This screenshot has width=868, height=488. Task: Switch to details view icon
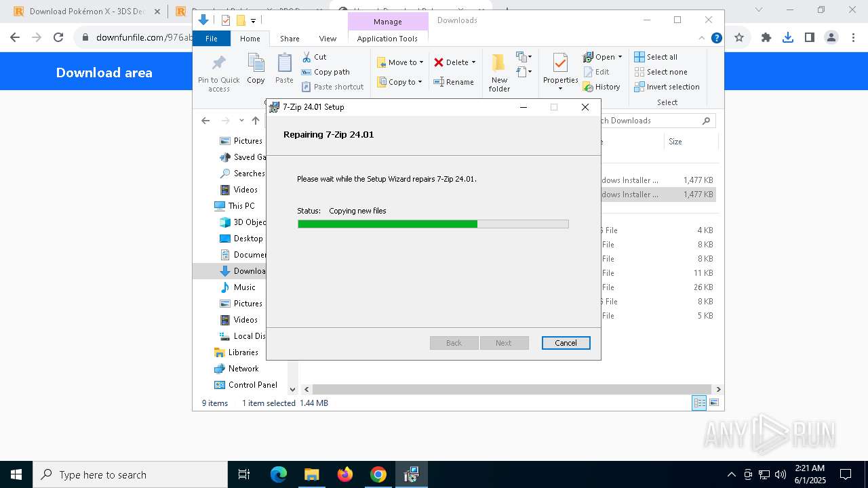pyautogui.click(x=698, y=403)
